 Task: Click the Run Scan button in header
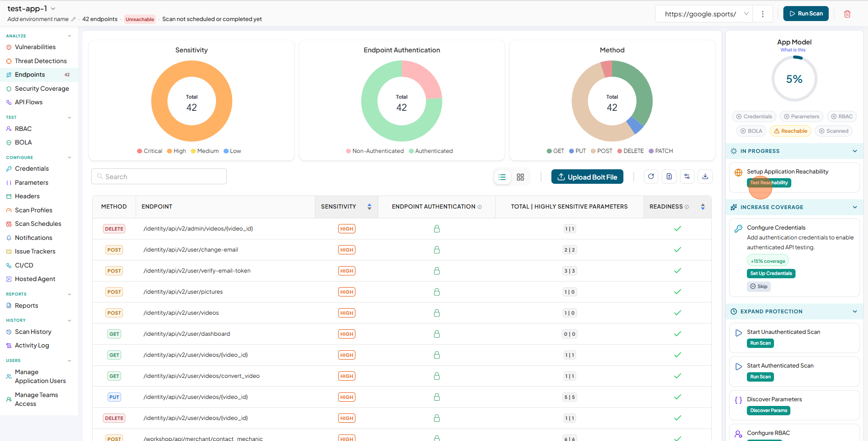pos(806,14)
